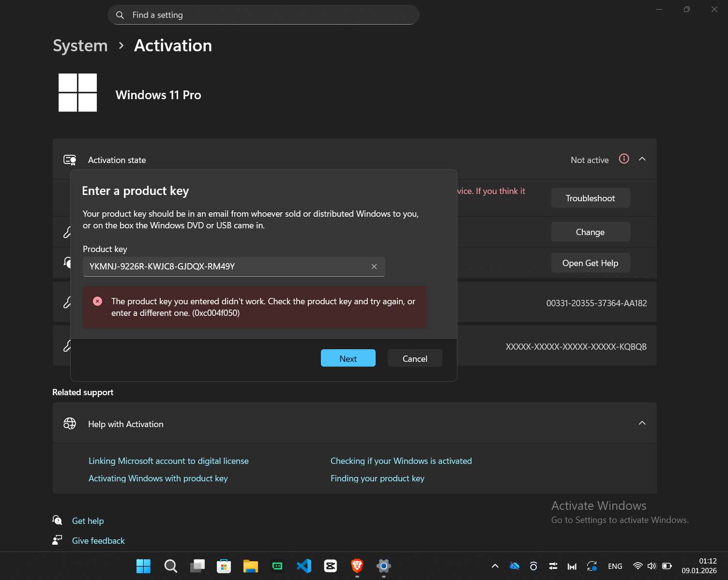Click the circular tray icon beside OneDrive
Viewport: 728px width, 580px height.
[533, 566]
